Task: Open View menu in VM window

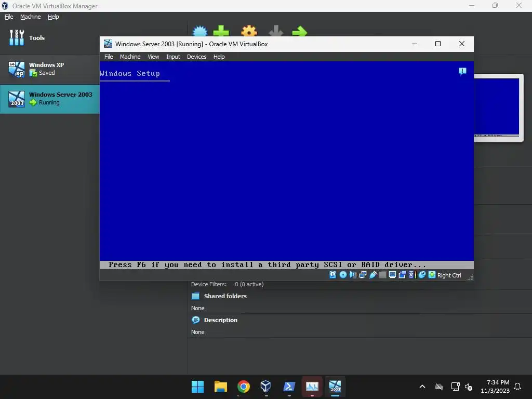Action: [x=153, y=57]
